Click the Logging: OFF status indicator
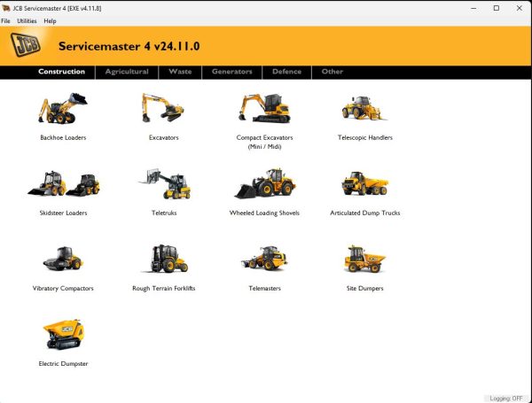Image resolution: width=532 pixels, height=403 pixels. pyautogui.click(x=506, y=399)
